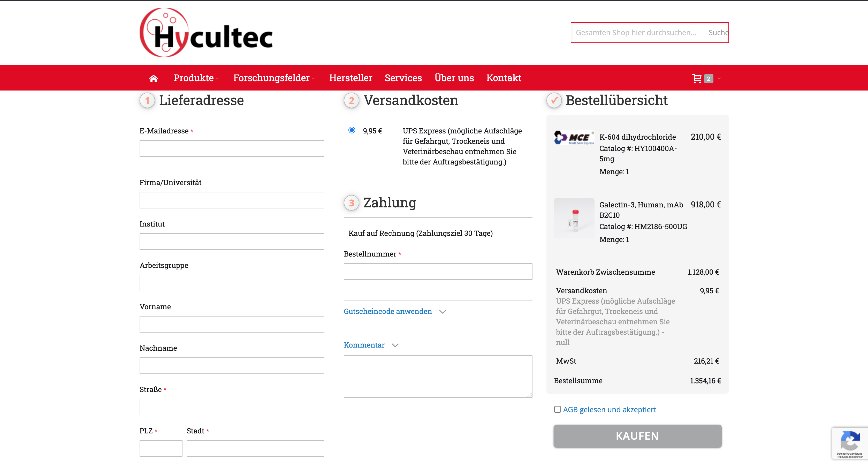Click the Warenkorb Zwischensumme 1.128,00 € value
This screenshot has width=868, height=466.
(703, 272)
